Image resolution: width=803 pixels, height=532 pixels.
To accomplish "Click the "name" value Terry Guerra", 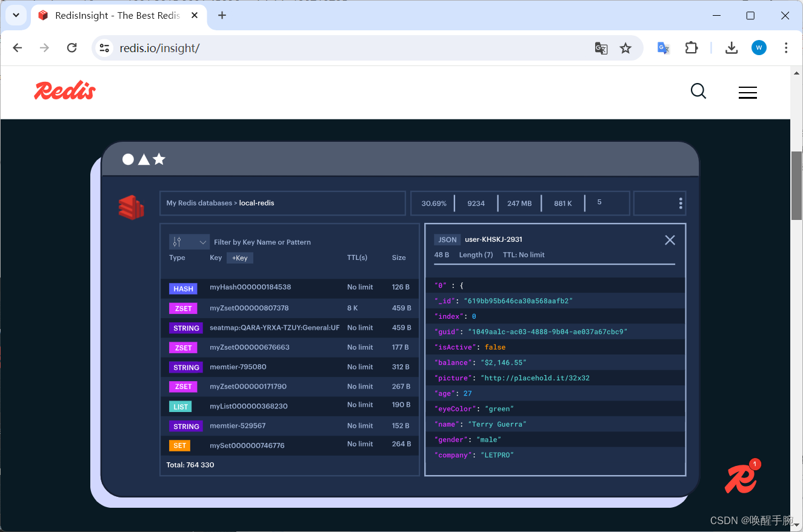I will click(x=496, y=424).
